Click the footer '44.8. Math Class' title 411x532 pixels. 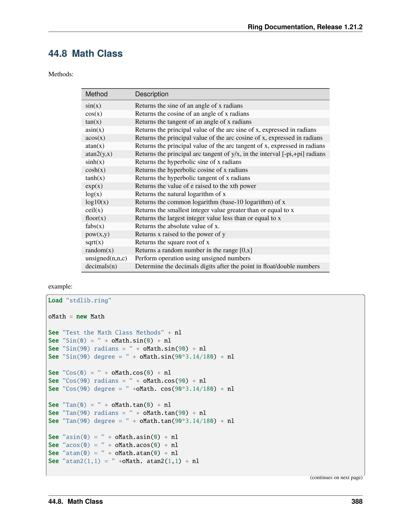point(75,501)
